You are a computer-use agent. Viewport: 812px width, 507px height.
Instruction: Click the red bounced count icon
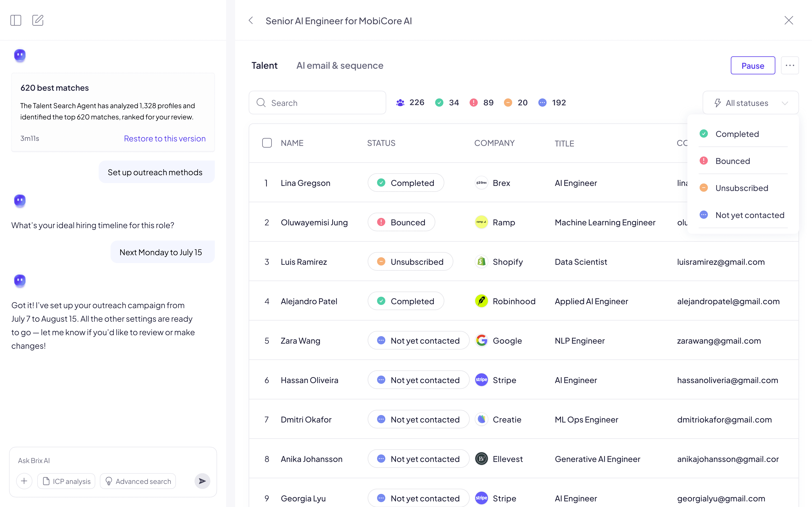tap(473, 103)
